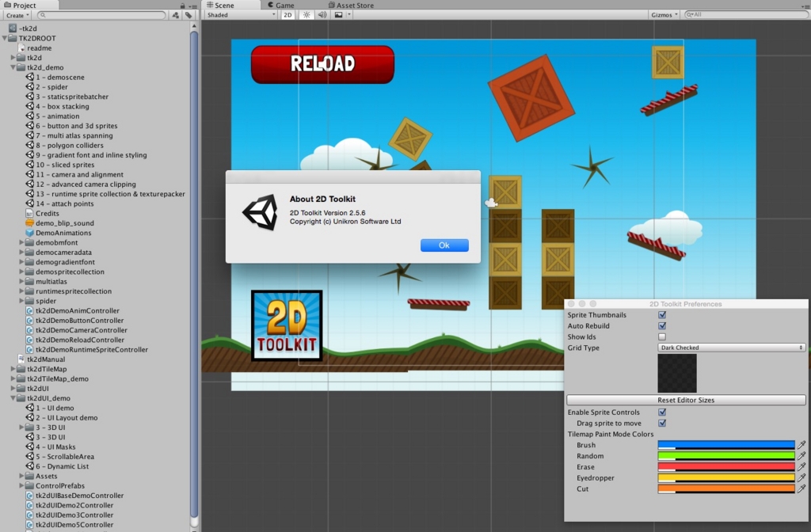Expand spider folder

21,300
